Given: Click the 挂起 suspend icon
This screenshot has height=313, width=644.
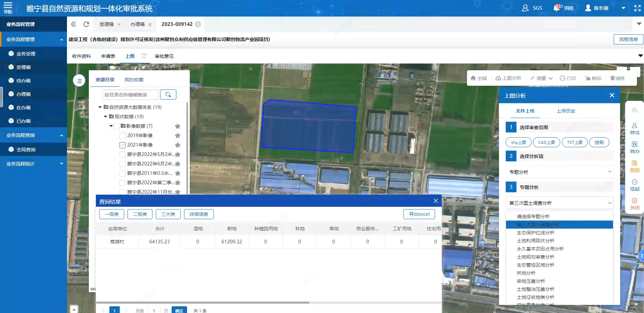Looking at the screenshot, I should click(x=635, y=185).
